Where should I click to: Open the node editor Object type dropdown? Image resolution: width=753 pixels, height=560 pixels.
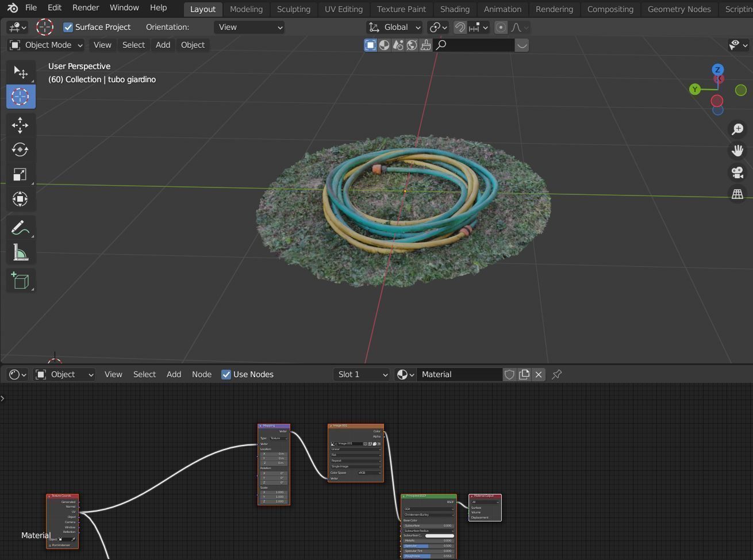pos(64,374)
